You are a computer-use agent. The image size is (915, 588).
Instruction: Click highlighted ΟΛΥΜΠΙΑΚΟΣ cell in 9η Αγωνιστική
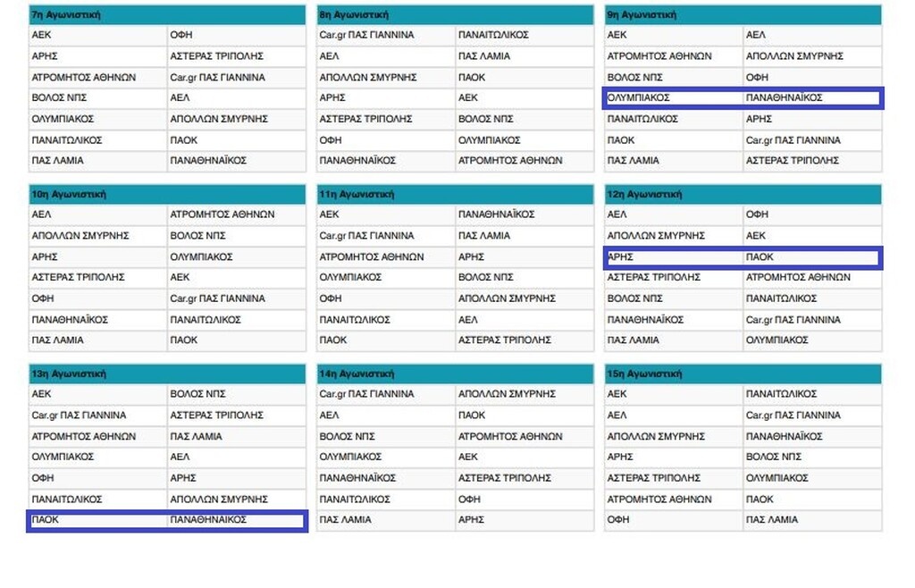674,97
